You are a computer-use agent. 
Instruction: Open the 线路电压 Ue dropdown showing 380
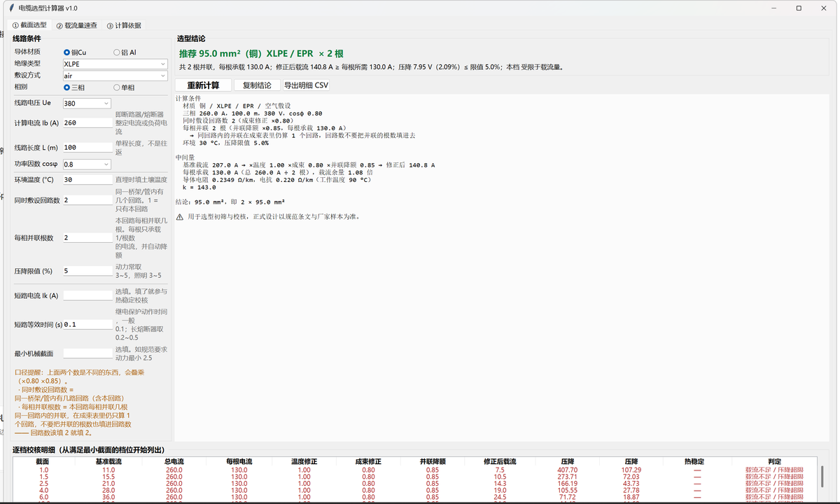[87, 104]
